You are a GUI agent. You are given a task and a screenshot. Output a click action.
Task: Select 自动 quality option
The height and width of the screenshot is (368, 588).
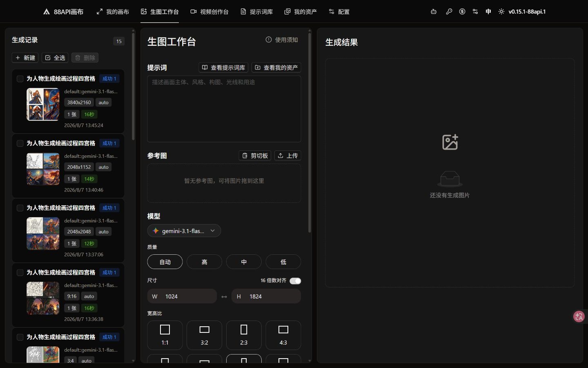pyautogui.click(x=165, y=262)
